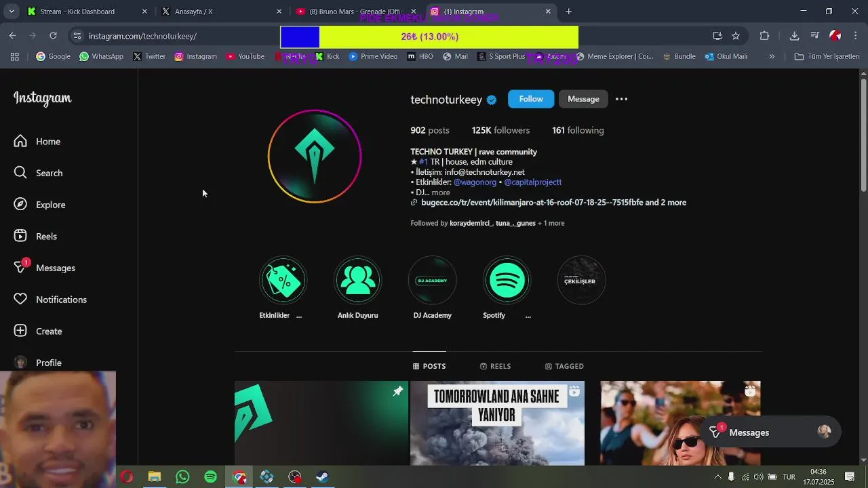Open Messages in Instagram sidebar

coord(45,268)
